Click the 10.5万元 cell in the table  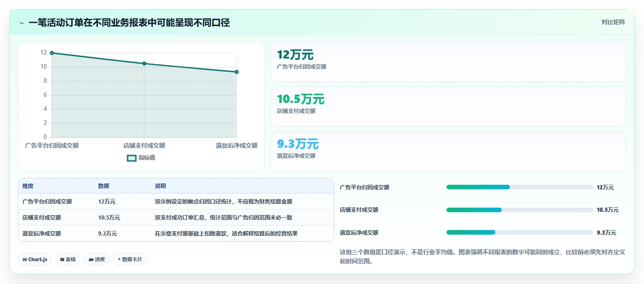point(109,218)
